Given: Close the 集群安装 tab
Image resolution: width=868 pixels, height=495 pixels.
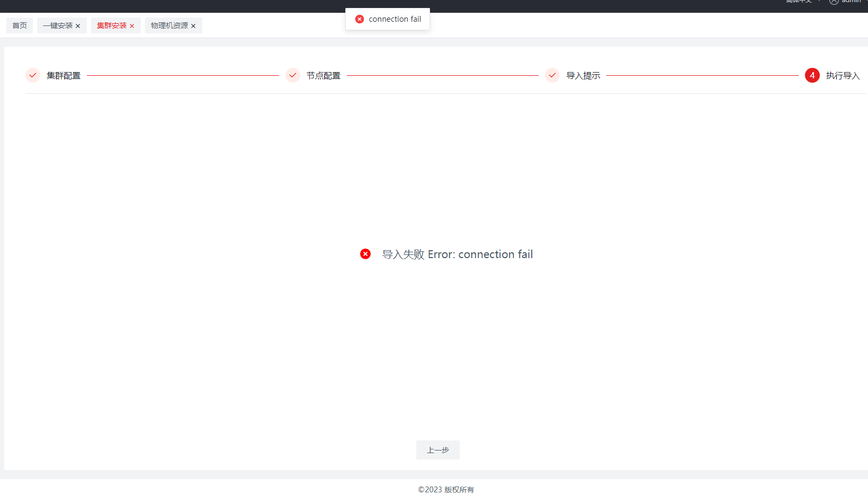Looking at the screenshot, I should pyautogui.click(x=132, y=26).
